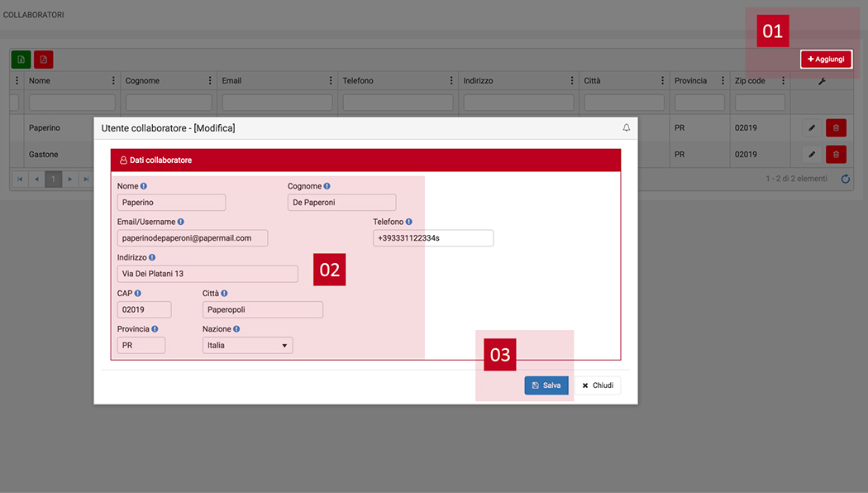This screenshot has height=493, width=868.
Task: Open the Telefono column menu
Action: pos(451,81)
